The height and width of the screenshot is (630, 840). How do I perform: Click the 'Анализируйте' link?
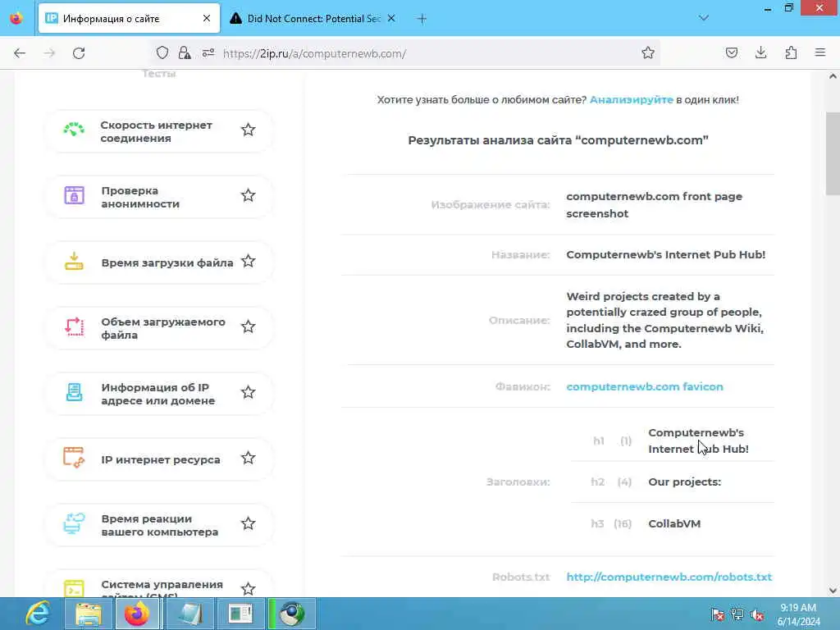[x=631, y=99]
